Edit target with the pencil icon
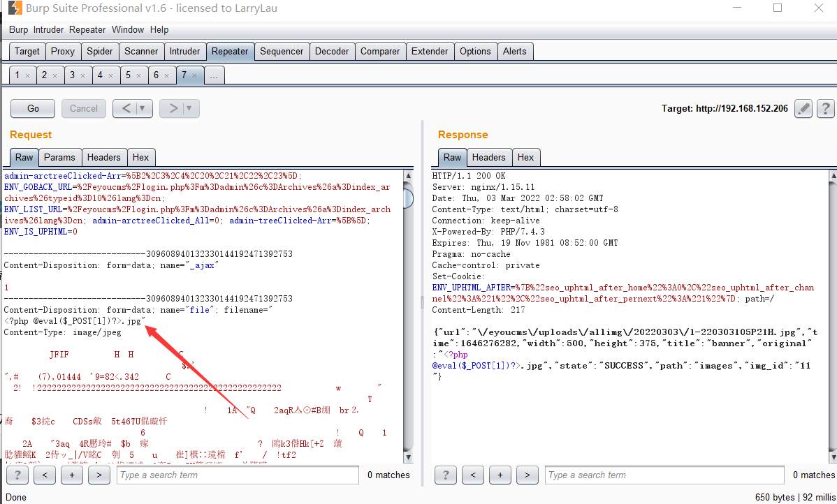This screenshot has height=504, width=837. pos(803,108)
